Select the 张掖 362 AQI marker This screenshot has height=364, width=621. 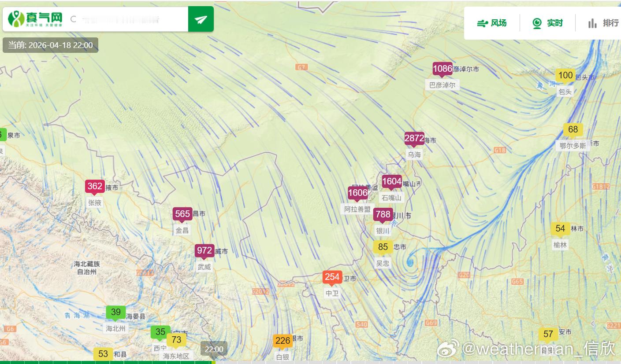[x=95, y=187]
